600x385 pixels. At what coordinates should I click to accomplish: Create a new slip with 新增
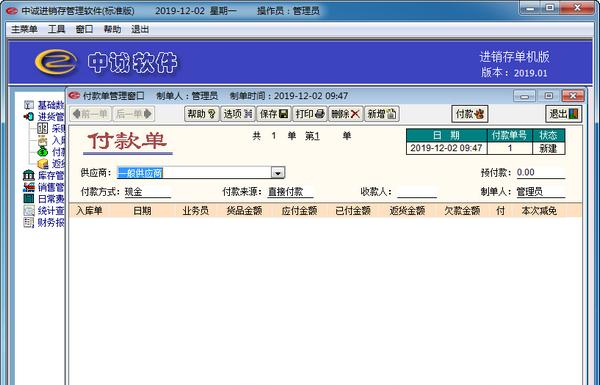(x=382, y=114)
